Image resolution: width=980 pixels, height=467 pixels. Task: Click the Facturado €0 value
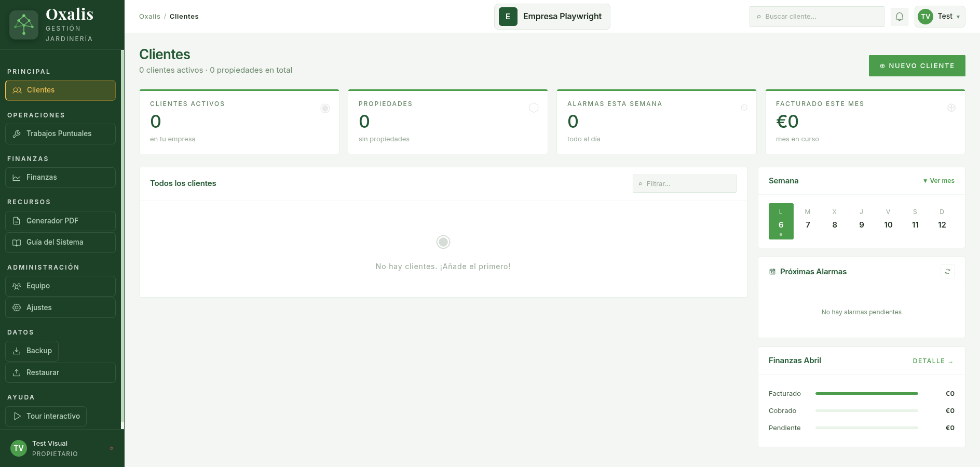950,394
